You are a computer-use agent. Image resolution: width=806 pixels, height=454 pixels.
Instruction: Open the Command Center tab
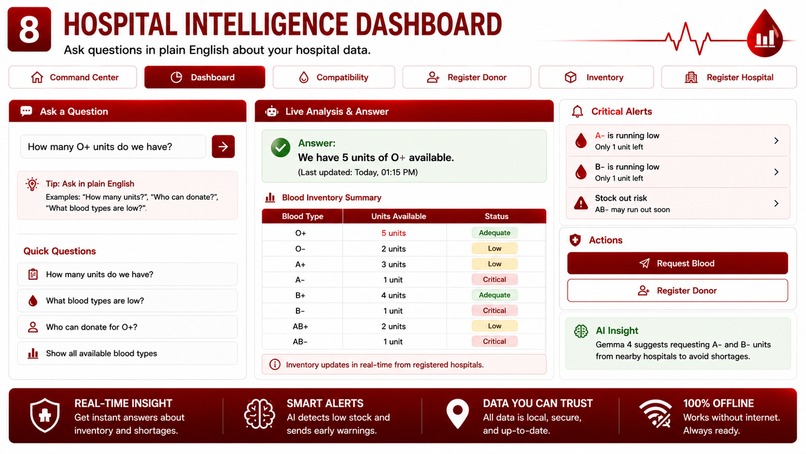(72, 77)
